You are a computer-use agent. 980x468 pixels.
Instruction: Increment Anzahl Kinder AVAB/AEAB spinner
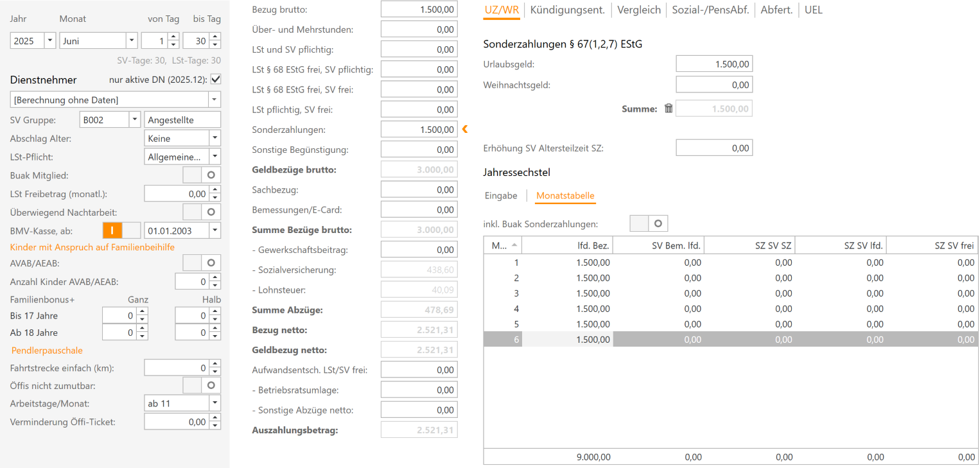pyautogui.click(x=214, y=277)
